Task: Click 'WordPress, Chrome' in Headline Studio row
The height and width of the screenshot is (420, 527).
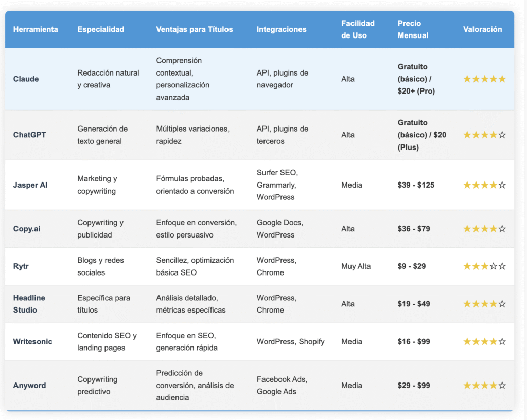Action: [x=276, y=304]
